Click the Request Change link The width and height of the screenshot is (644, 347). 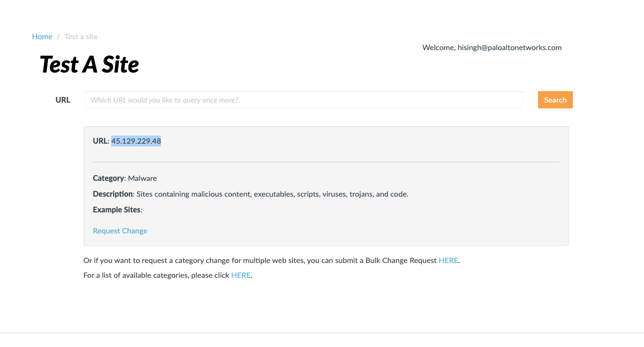pos(120,231)
